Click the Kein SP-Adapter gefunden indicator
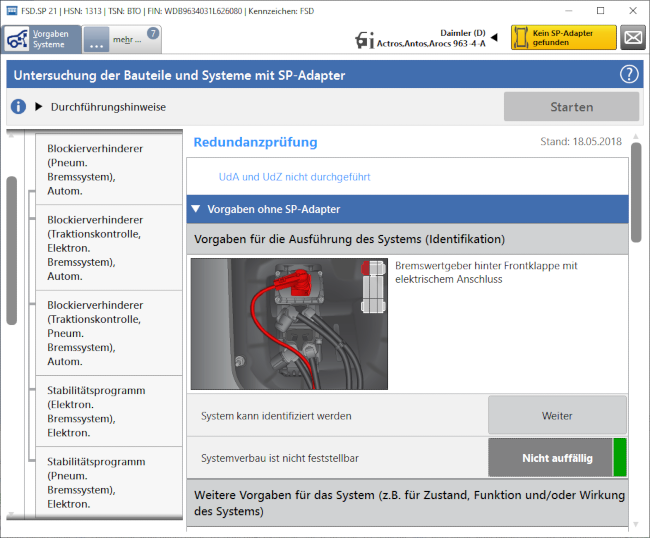650x538 pixels. (563, 38)
